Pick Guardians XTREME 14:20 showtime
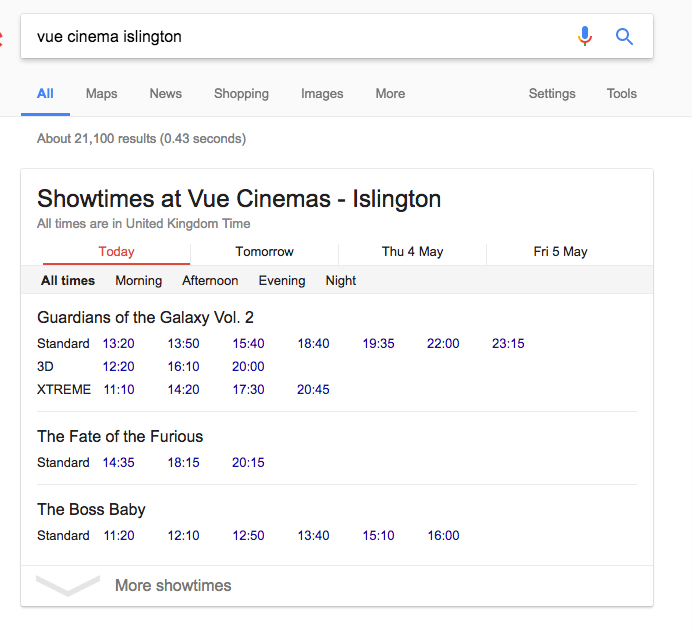Screen dimensions: 692x629 184,389
